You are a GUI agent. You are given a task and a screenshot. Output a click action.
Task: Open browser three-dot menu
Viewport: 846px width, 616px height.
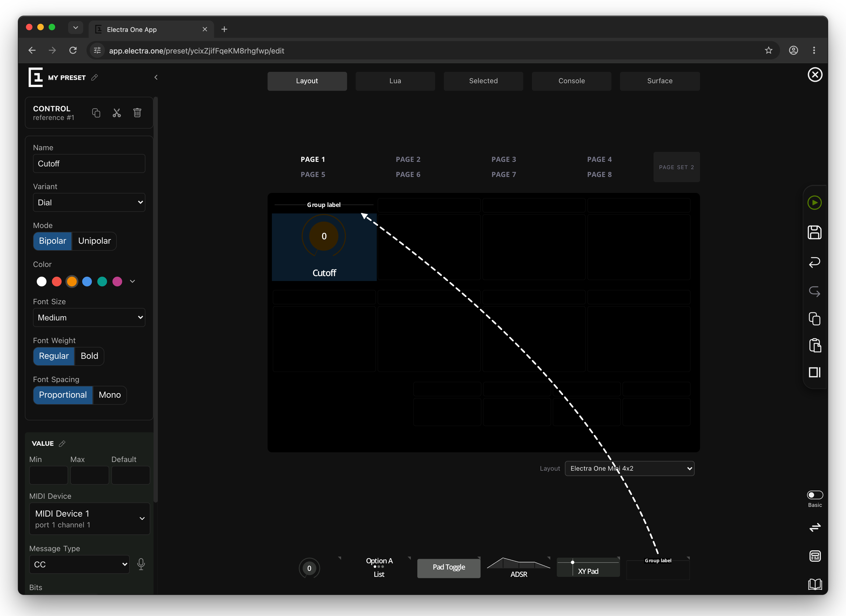tap(814, 50)
